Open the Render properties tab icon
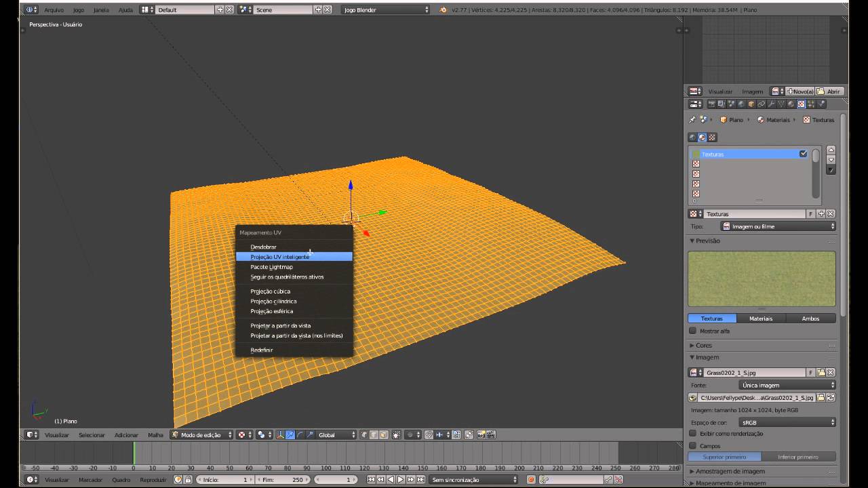 pyautogui.click(x=711, y=104)
